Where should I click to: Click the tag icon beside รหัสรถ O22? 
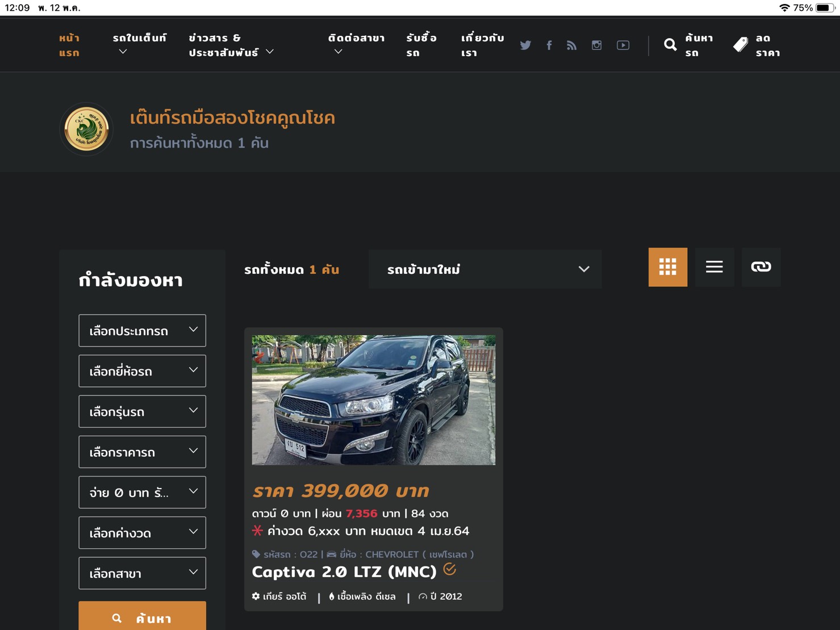point(256,554)
